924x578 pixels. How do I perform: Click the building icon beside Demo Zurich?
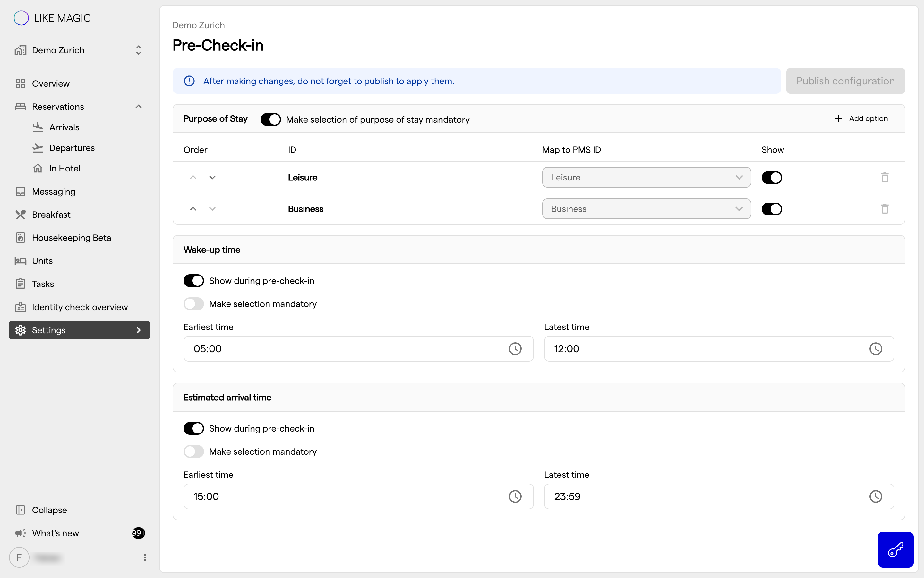(20, 50)
